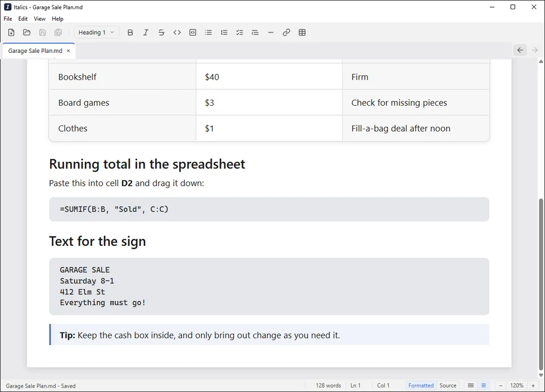Screen dimensions: 545x392
Task: Click the Garage Sale Plan.md - Saved status
Action: point(41,386)
